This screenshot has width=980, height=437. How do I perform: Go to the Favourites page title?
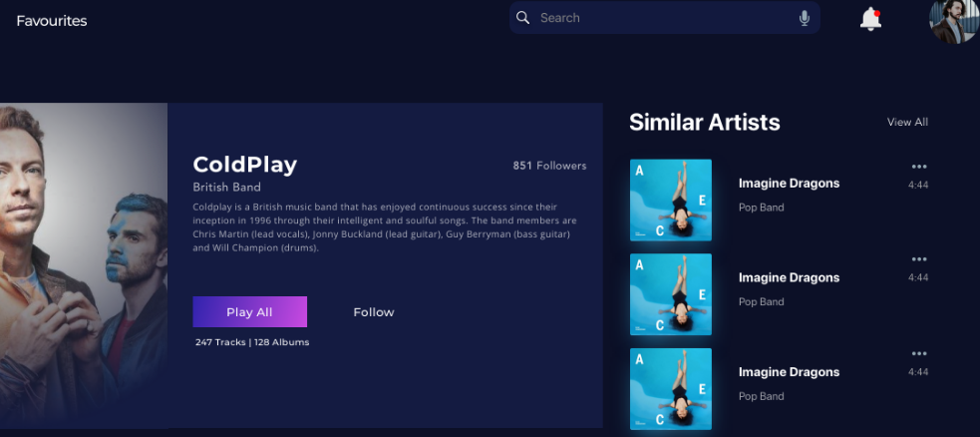(52, 21)
